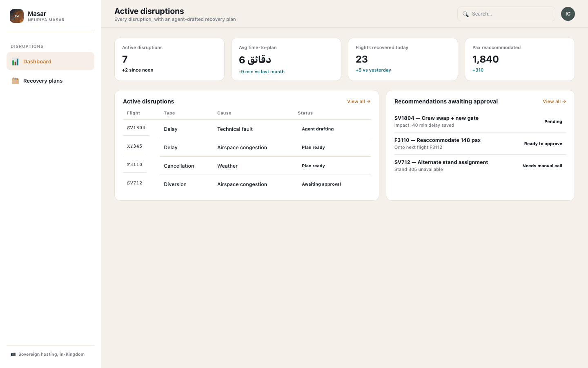
Task: Click flight SV712 in the disruptions table
Action: tap(135, 183)
